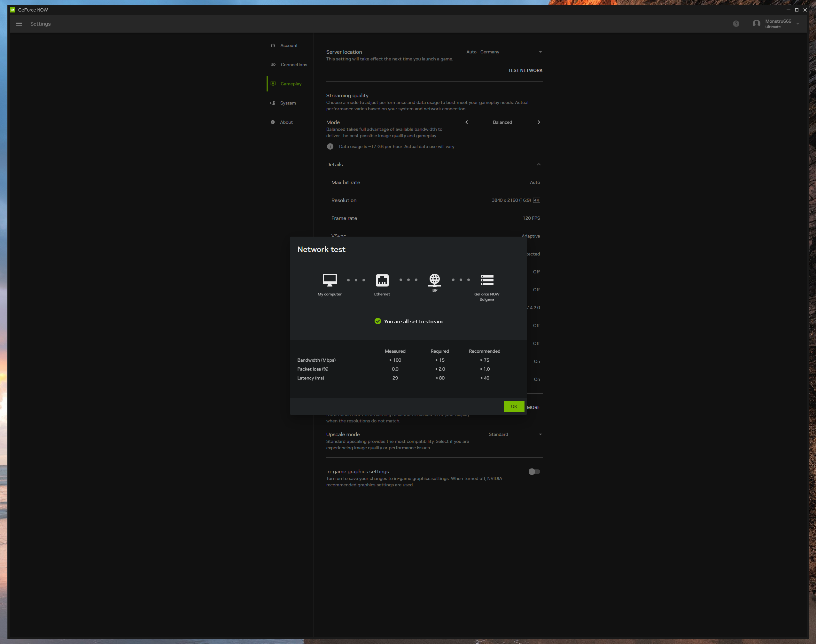Image resolution: width=816 pixels, height=644 pixels.
Task: Toggle the In-game graphics settings switch
Action: (x=534, y=472)
